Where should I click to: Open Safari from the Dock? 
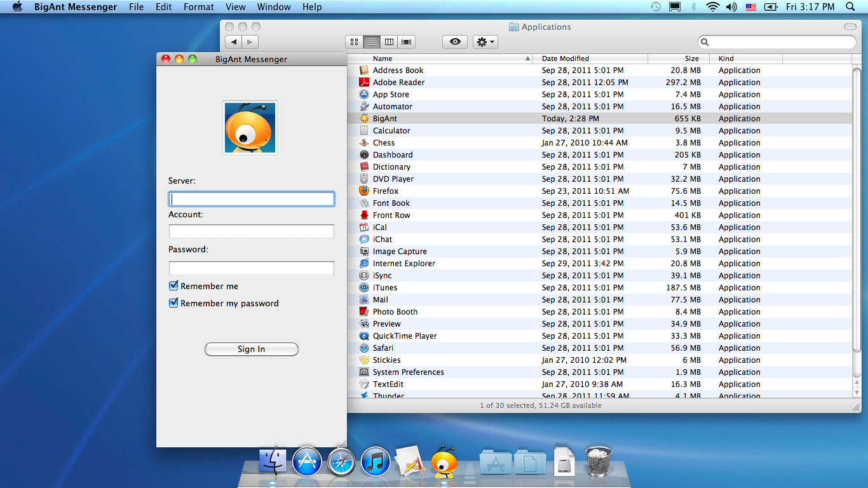[x=341, y=461]
